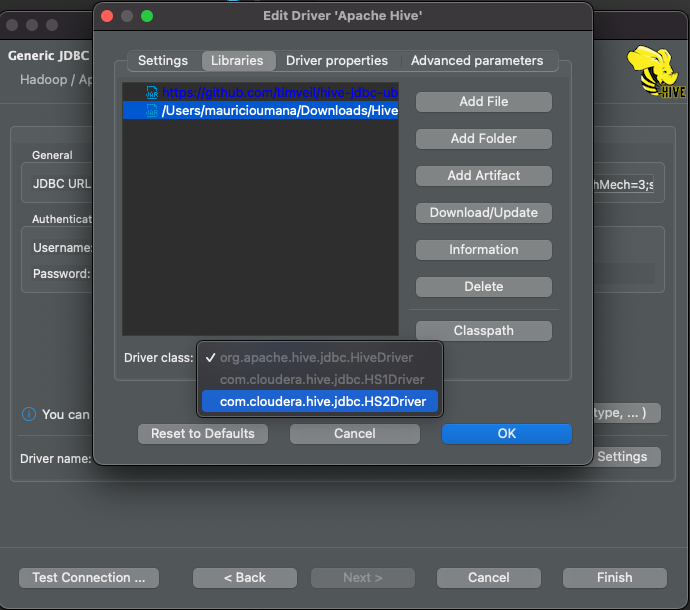This screenshot has width=690, height=610.
Task: Click Reset to Defaults
Action: coord(203,434)
